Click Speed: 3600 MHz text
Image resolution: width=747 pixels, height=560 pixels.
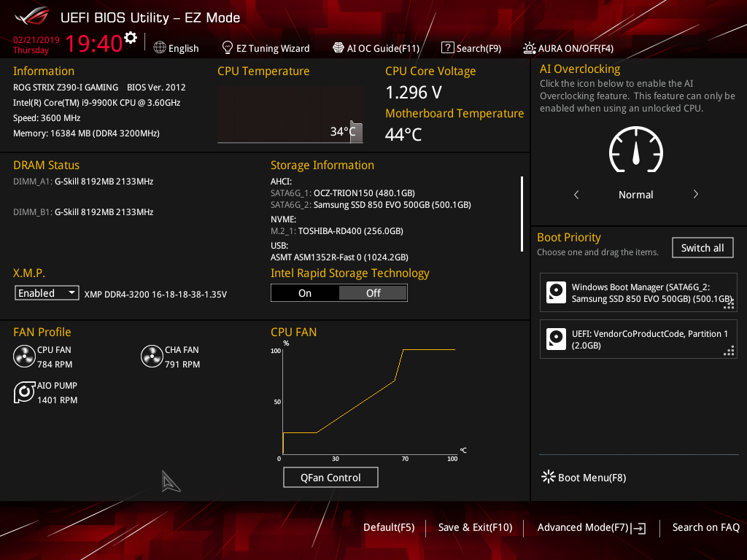47,118
